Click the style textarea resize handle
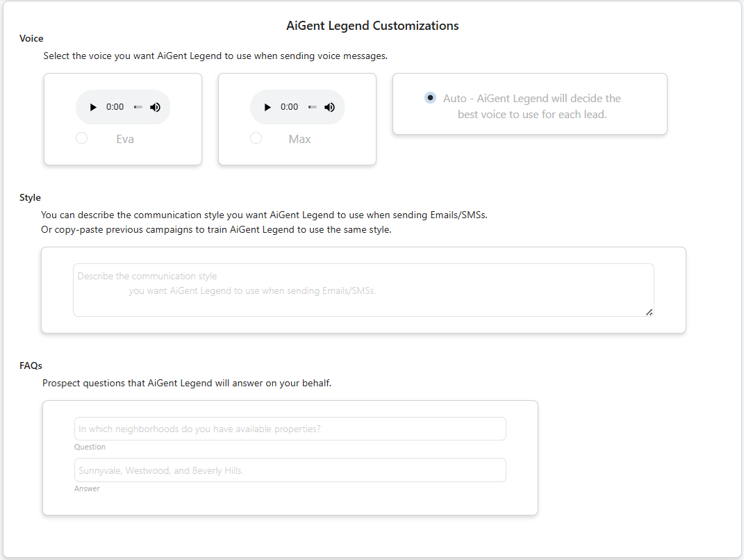Viewport: 744px width, 560px height. pyautogui.click(x=649, y=312)
